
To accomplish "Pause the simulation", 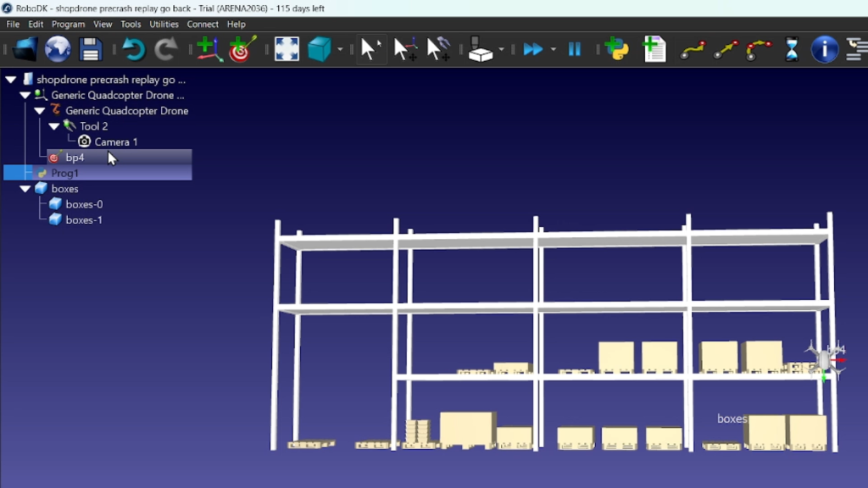I will pyautogui.click(x=575, y=49).
